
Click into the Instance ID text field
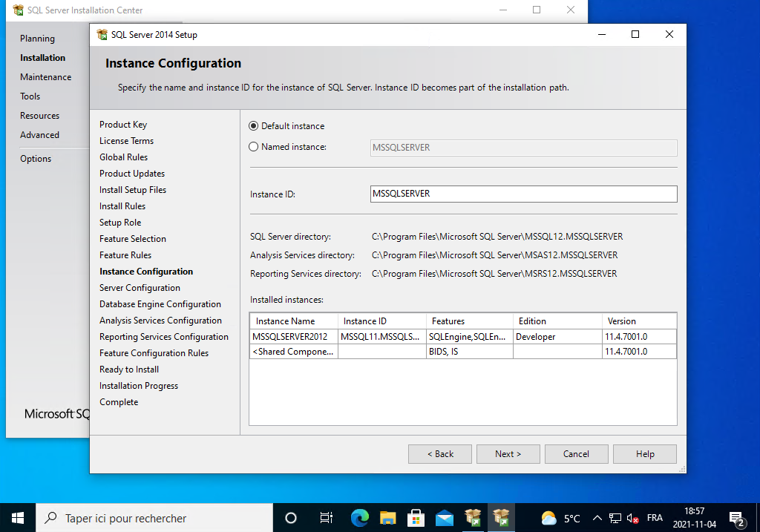523,194
